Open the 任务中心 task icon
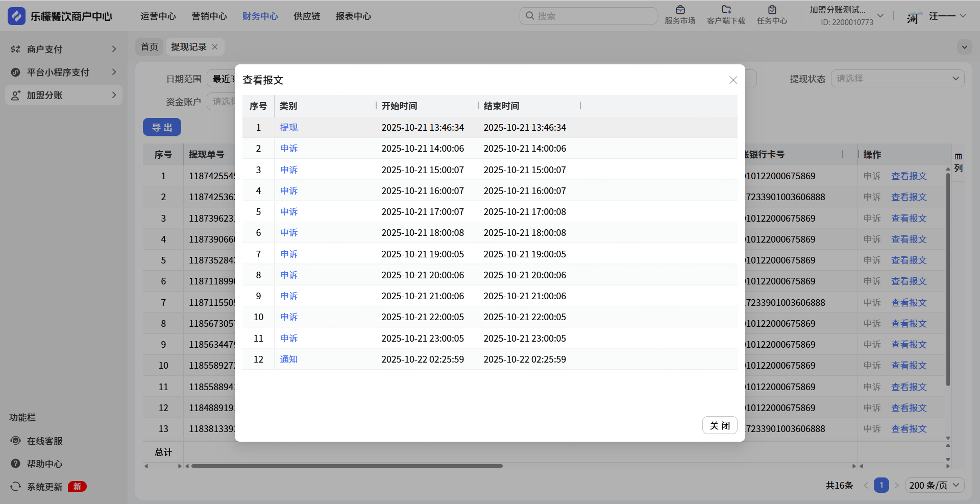Screen dimensions: 980x504 click(772, 10)
